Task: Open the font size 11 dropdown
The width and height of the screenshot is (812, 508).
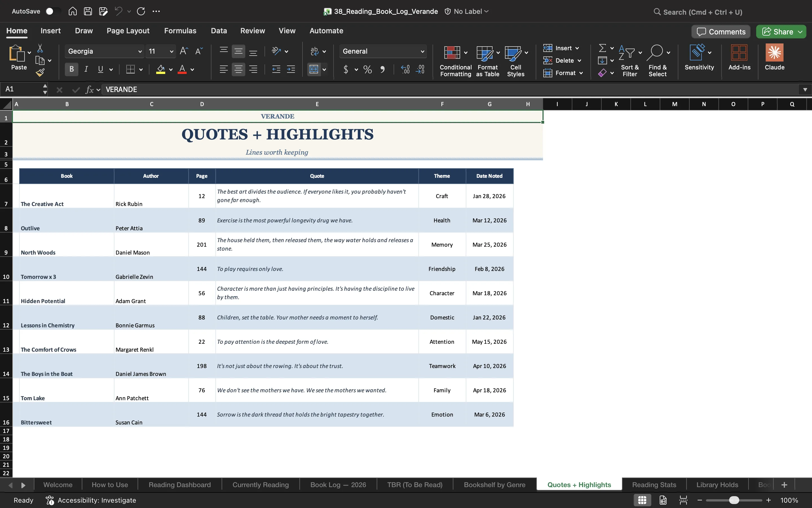Action: click(171, 51)
